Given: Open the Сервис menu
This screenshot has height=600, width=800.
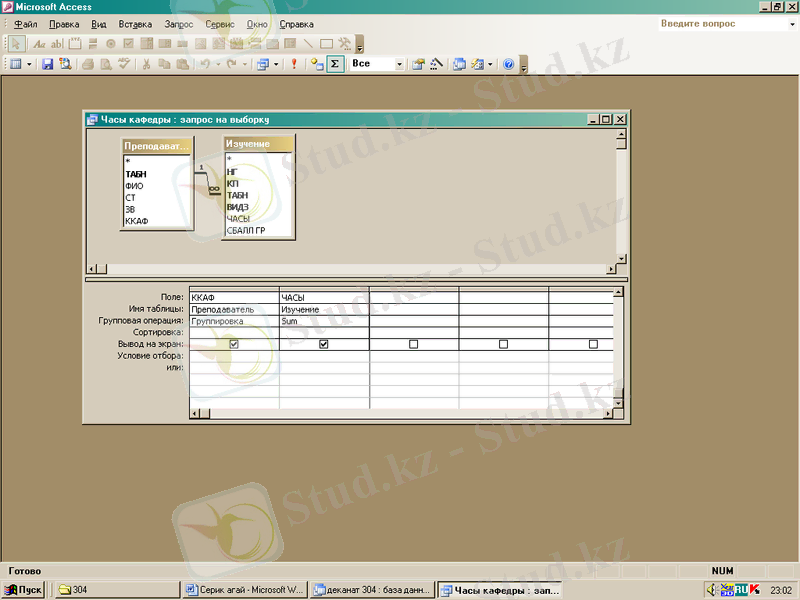Looking at the screenshot, I should (221, 23).
